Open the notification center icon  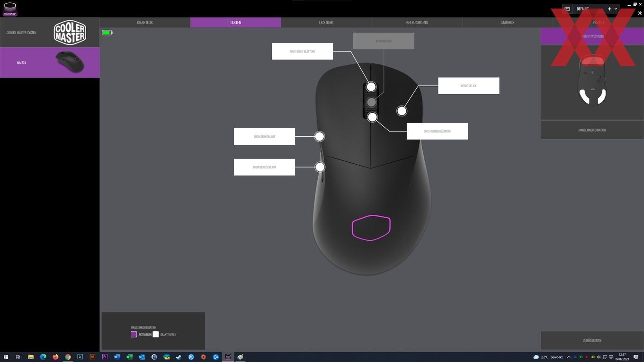pyautogui.click(x=635, y=357)
